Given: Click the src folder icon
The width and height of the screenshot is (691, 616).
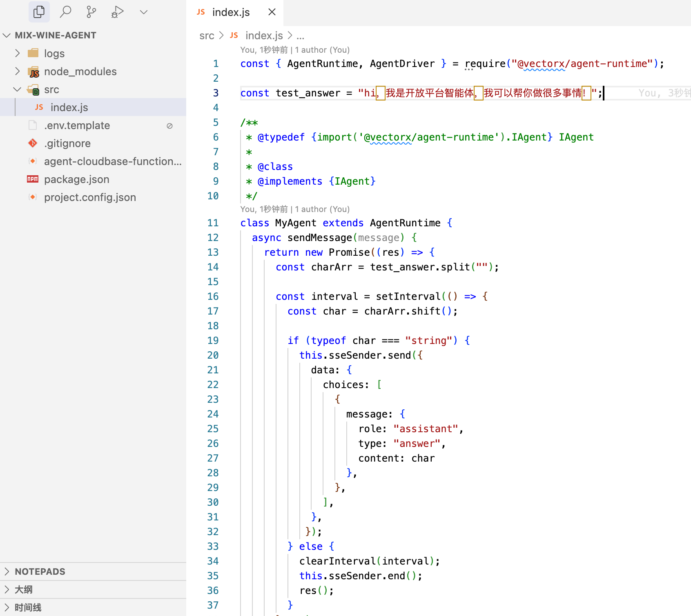Looking at the screenshot, I should point(33,90).
